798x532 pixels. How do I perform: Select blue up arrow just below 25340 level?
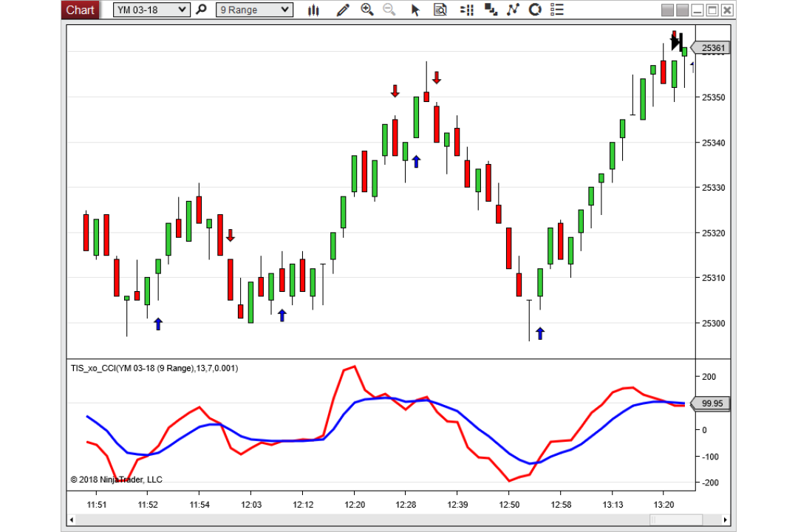416,161
